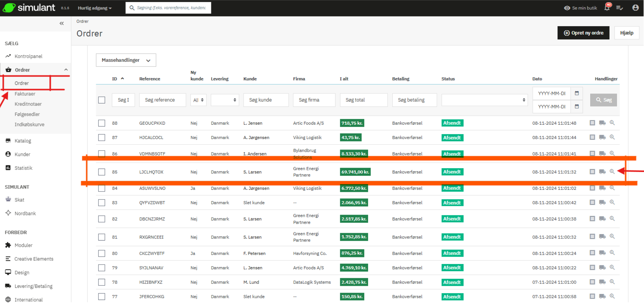Screen dimensions: 644x303
Task: Open the Status filter dropdown
Action: tap(484, 100)
